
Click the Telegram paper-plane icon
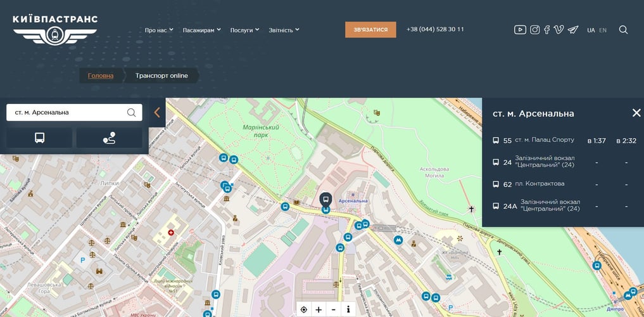click(x=573, y=30)
